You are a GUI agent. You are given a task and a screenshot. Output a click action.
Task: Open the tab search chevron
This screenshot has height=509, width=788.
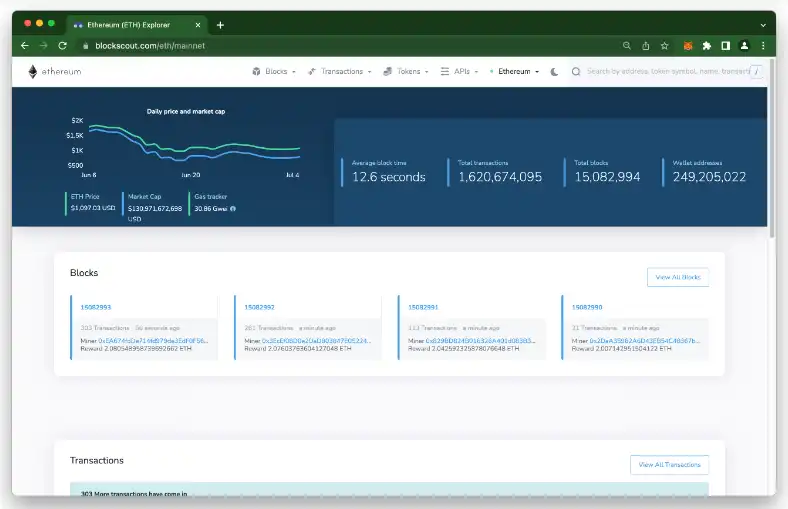pos(763,25)
